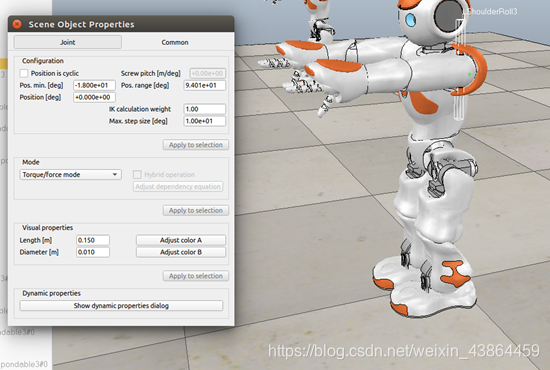Viewport: 550px width, 370px height.
Task: Switch to the Common tab
Action: click(175, 42)
